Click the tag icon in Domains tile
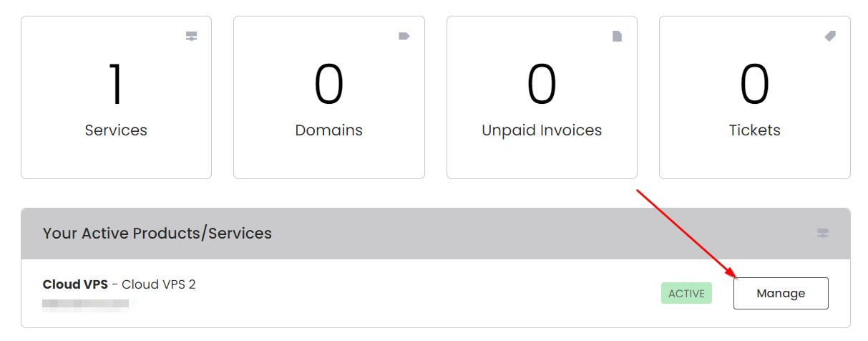 pos(404,37)
